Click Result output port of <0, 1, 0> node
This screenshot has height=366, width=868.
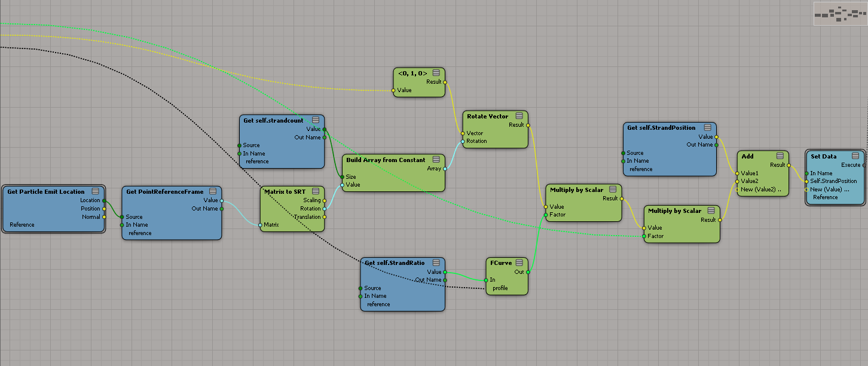click(x=445, y=82)
